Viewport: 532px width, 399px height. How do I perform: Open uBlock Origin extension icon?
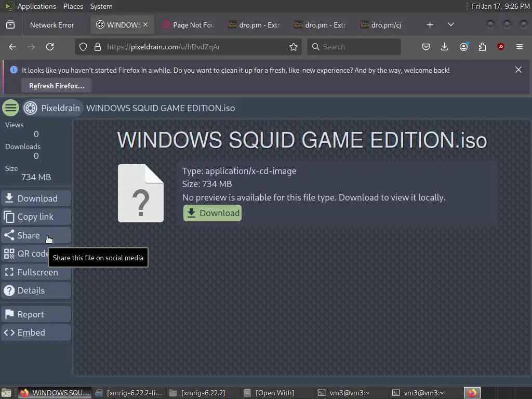click(500, 47)
